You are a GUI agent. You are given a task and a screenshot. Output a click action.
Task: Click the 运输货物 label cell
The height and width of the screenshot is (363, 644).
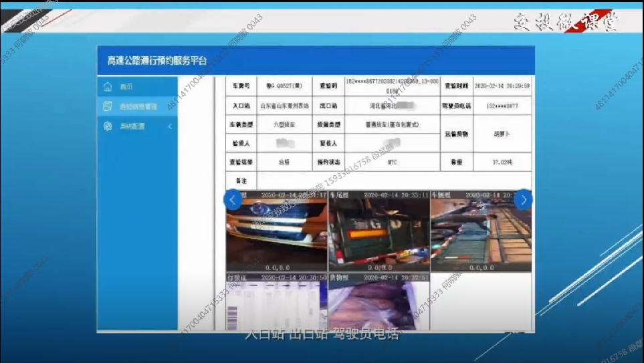456,134
